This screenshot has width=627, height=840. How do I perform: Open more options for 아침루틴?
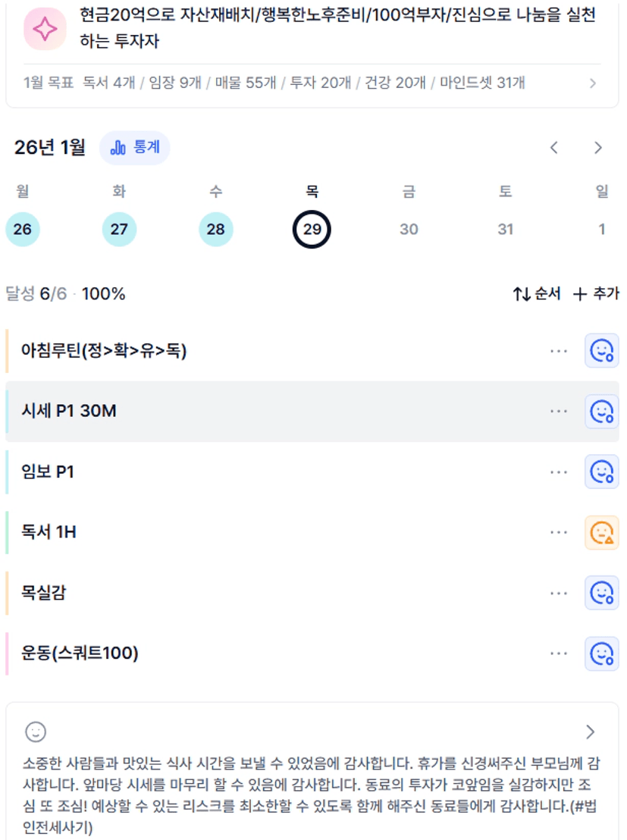pyautogui.click(x=559, y=351)
